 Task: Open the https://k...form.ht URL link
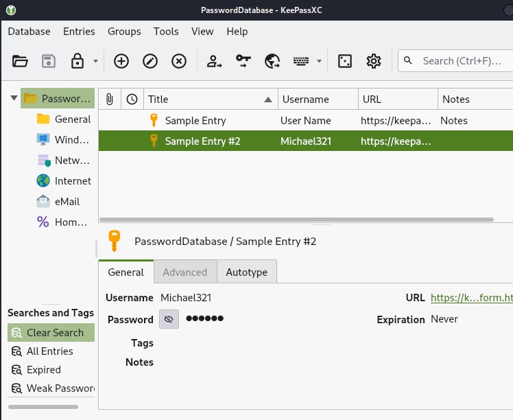pos(471,298)
